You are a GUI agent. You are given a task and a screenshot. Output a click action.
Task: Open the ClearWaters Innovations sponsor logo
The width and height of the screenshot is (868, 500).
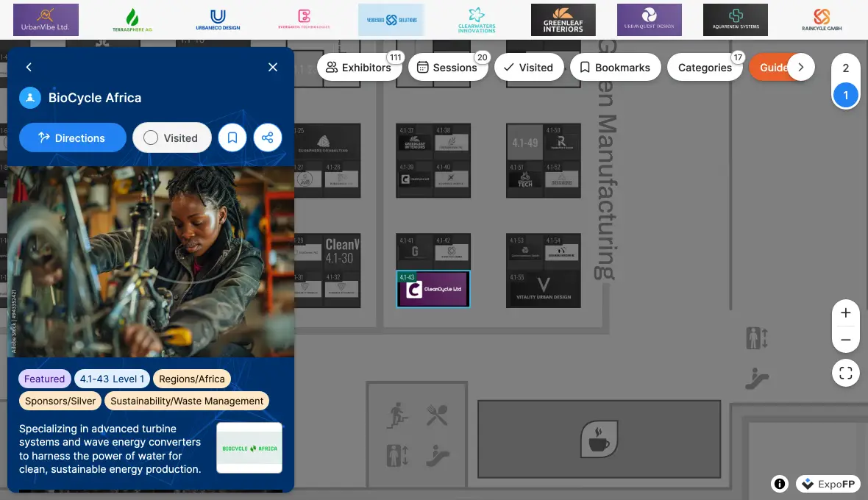click(477, 20)
